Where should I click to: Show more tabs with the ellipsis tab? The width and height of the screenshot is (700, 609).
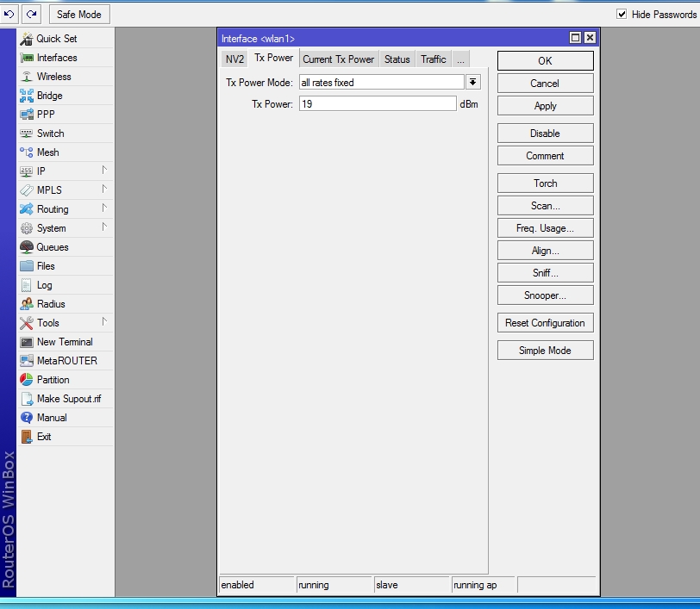click(x=460, y=59)
